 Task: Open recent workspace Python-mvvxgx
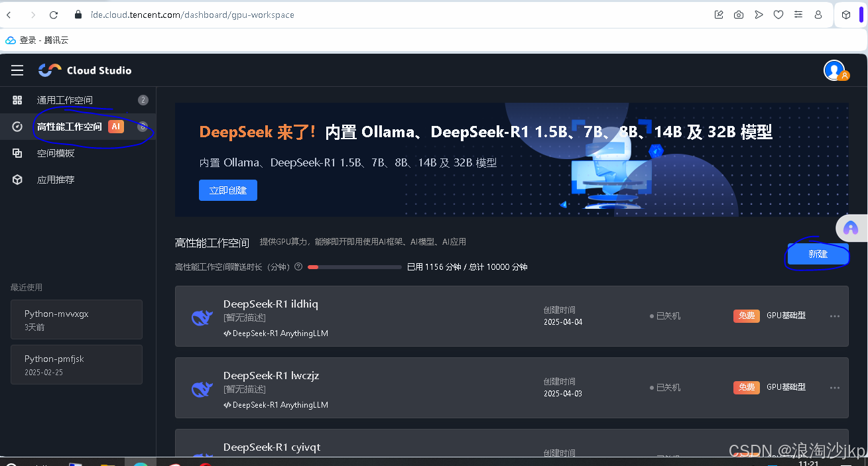tap(76, 320)
